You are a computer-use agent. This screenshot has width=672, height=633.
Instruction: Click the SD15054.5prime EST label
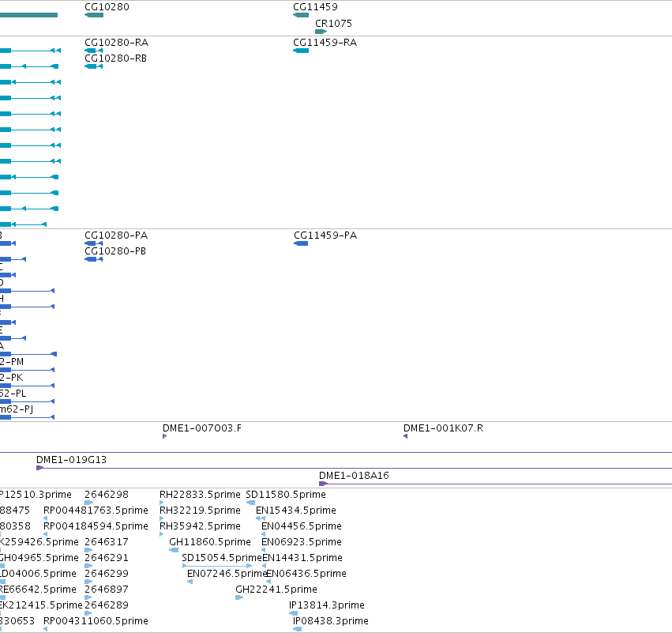coord(222,558)
